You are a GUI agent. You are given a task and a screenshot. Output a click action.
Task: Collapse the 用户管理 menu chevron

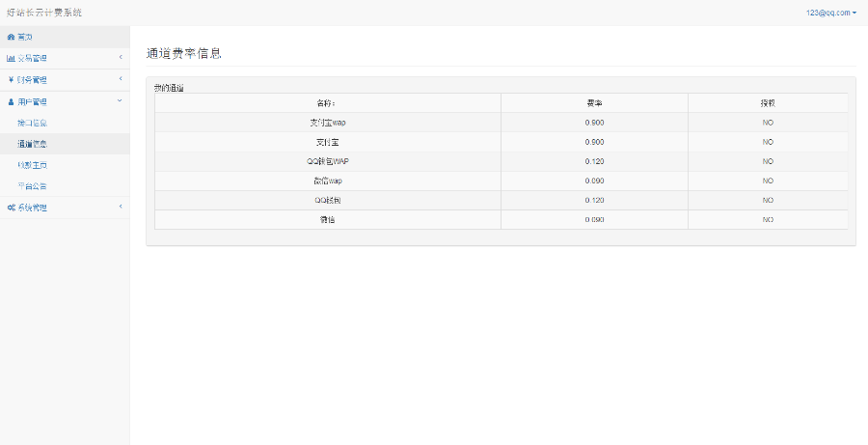pos(121,101)
